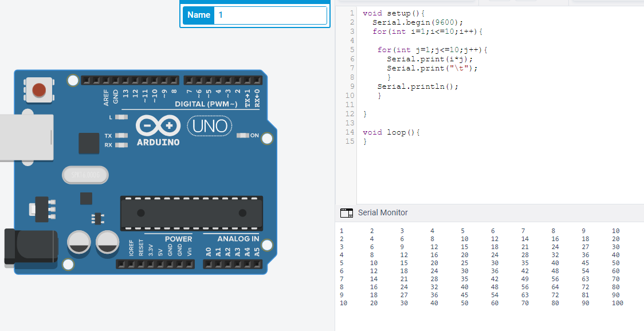Click the IOREF pin label
Image resolution: width=644 pixels, height=331 pixels.
(x=131, y=248)
